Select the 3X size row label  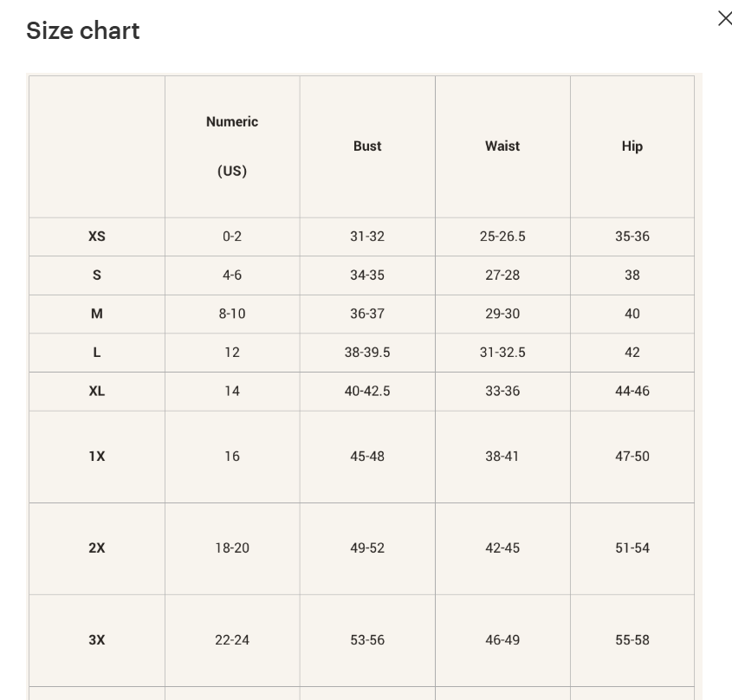[97, 639]
